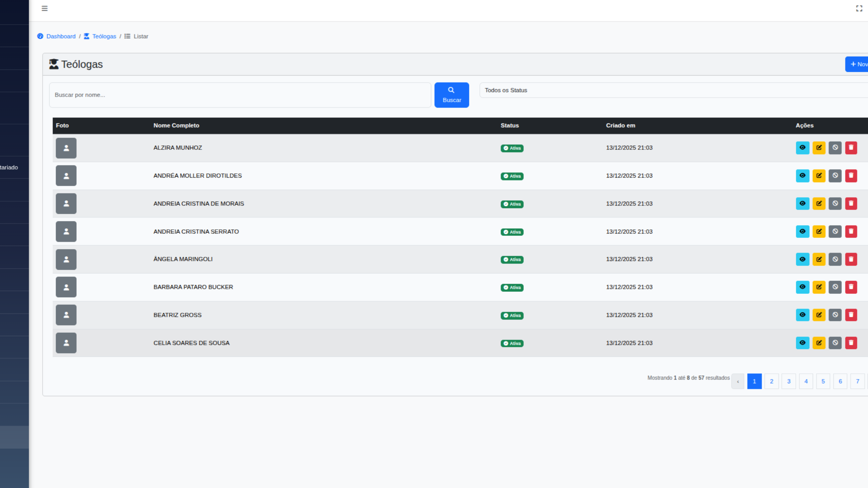868x488 pixels.
Task: View details for ANDREIA CRISTINA SERRATO
Action: 802,232
